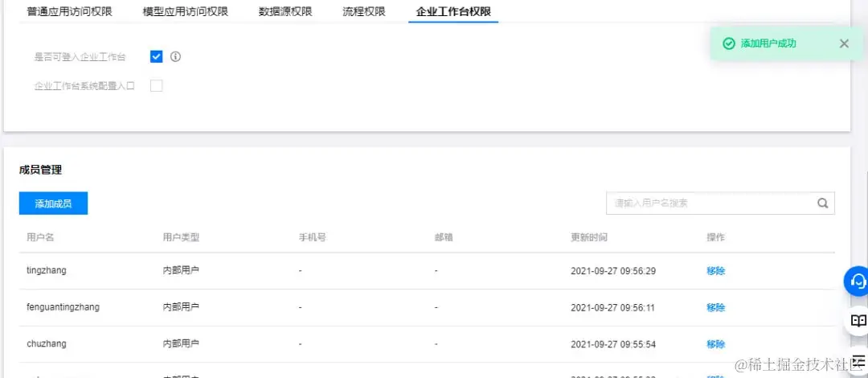Select the fenguantingzhang username cell

pyautogui.click(x=63, y=307)
